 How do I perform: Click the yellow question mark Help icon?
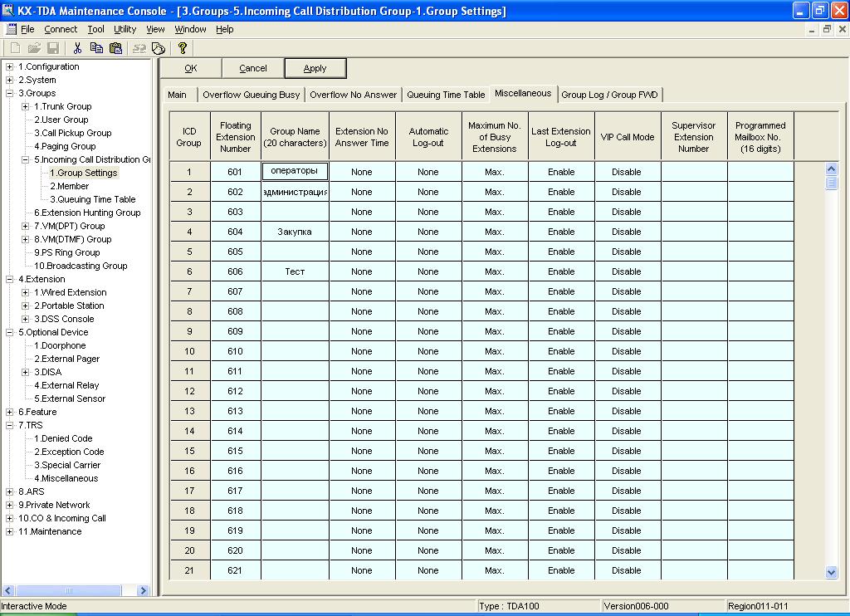[x=182, y=48]
